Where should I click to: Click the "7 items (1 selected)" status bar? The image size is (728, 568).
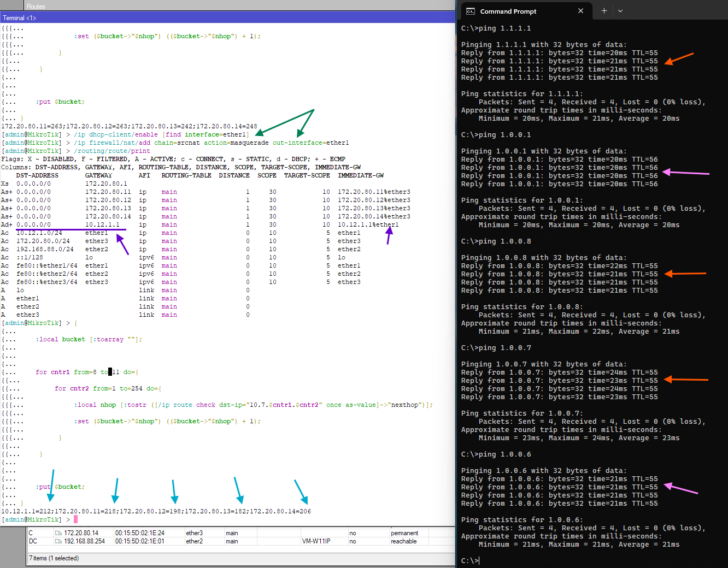point(54,558)
